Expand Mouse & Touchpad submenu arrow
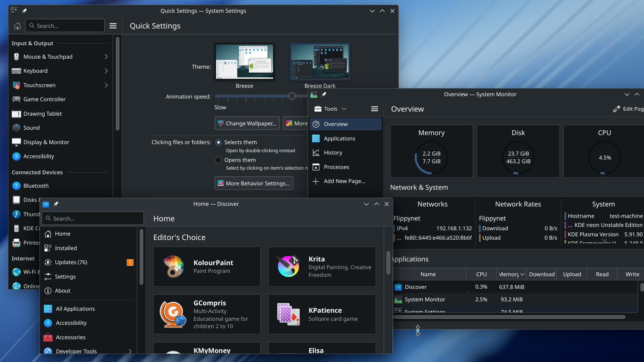This screenshot has height=362, width=644. click(x=106, y=57)
